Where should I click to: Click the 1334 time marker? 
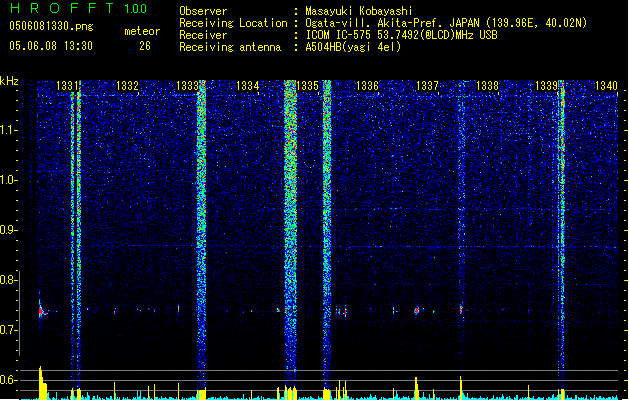click(248, 86)
